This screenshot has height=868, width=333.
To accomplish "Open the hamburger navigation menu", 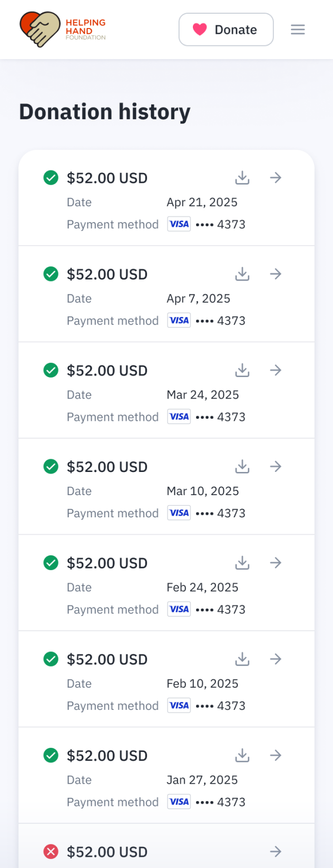I will point(298,30).
